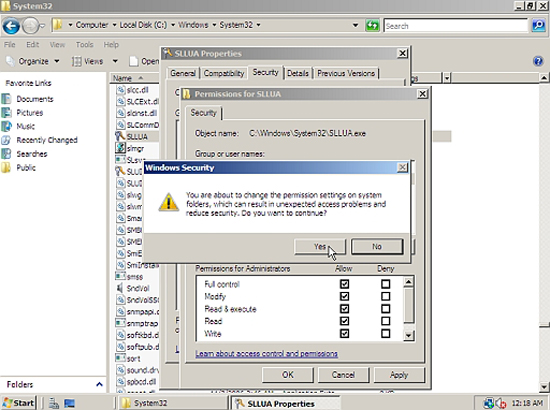
Task: Confirm with Yes in Windows Security dialog
Action: pos(320,247)
